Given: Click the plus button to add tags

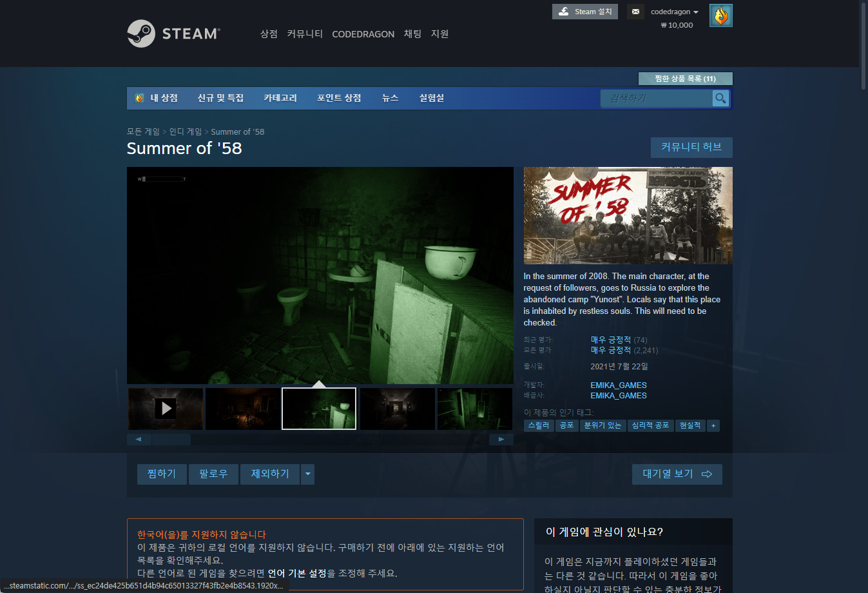Looking at the screenshot, I should [713, 425].
